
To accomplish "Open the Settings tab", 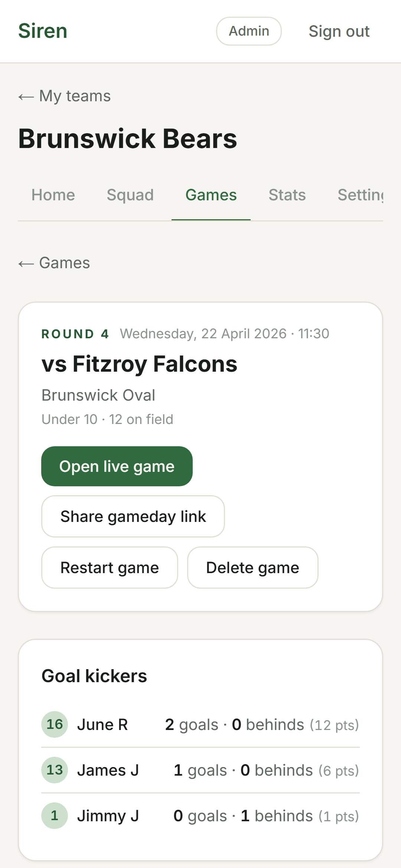I will 362,195.
